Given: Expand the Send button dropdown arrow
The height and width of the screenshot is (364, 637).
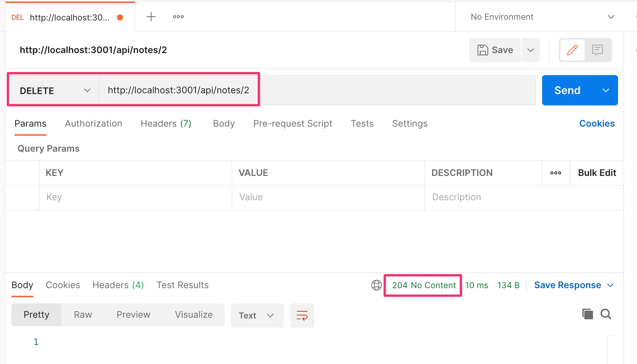Looking at the screenshot, I should [606, 90].
